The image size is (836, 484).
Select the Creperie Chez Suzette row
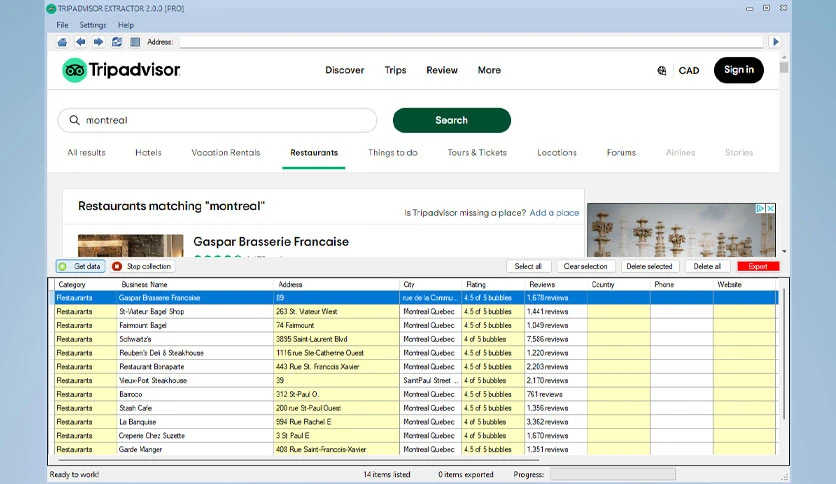click(x=415, y=436)
